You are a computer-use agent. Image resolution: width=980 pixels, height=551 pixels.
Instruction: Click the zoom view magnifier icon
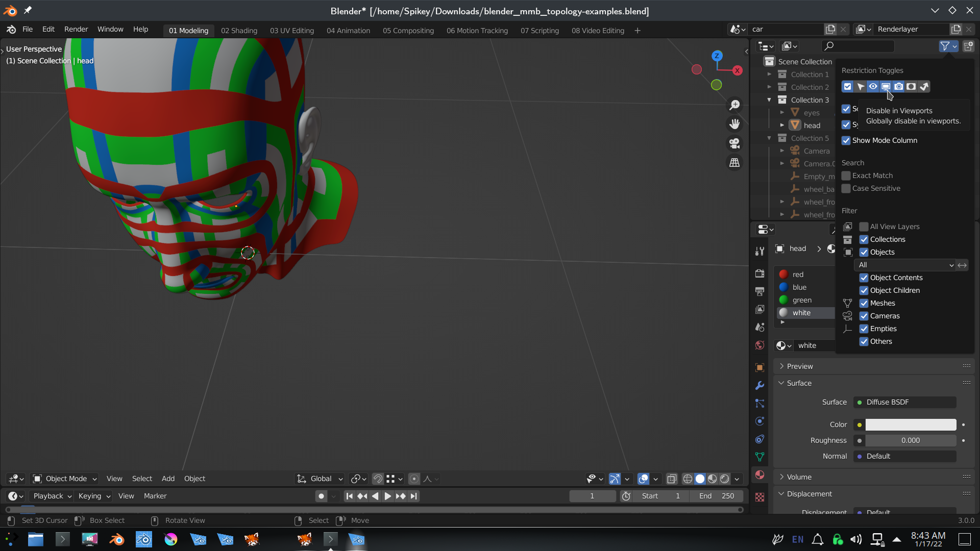pos(734,105)
